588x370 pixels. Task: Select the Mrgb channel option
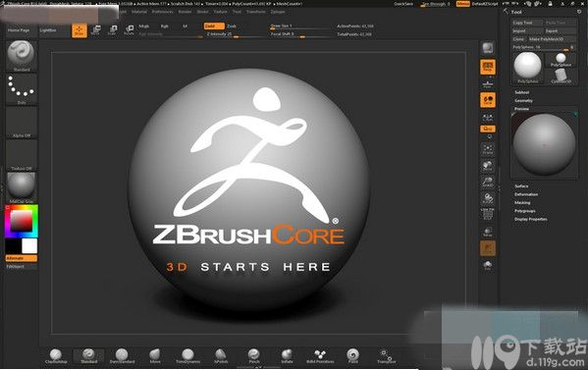[144, 26]
